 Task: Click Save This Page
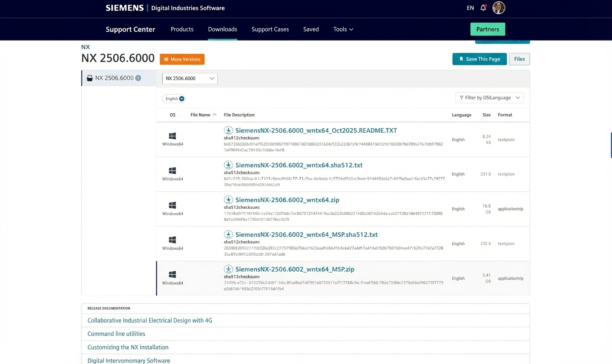479,59
